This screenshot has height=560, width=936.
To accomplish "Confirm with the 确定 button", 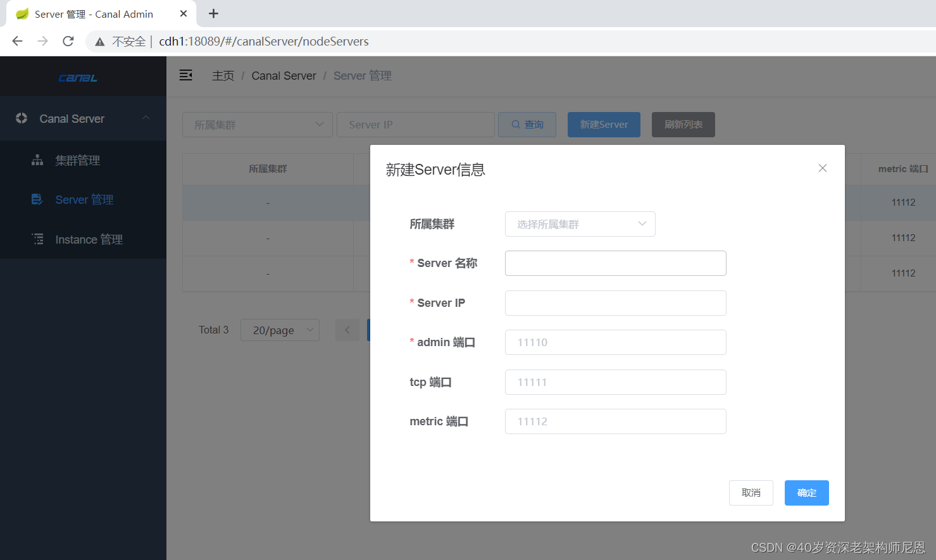I will (x=806, y=493).
